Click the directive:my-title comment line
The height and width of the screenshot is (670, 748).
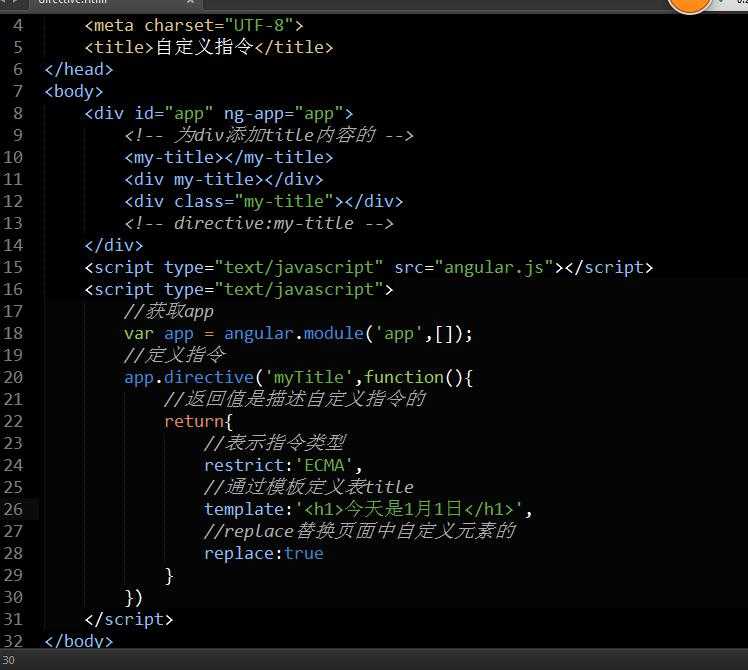click(259, 223)
